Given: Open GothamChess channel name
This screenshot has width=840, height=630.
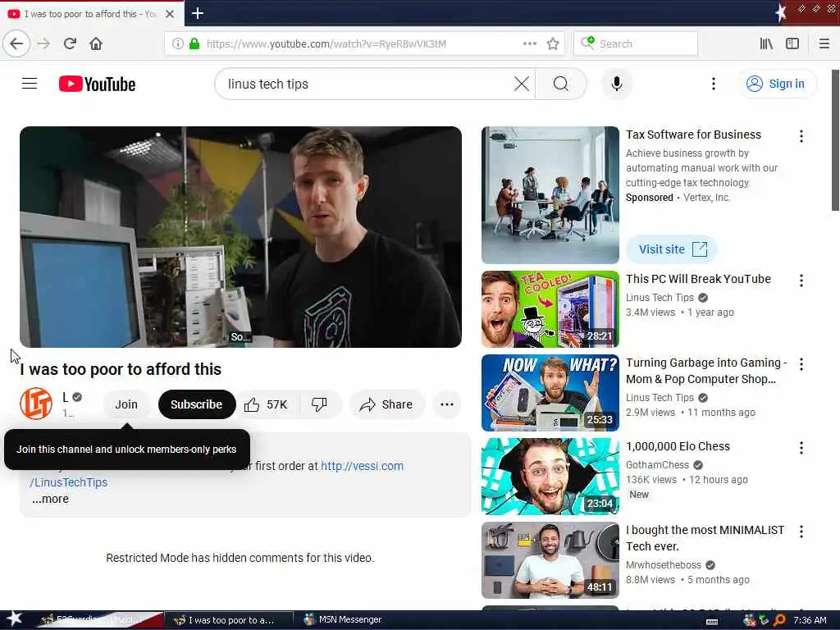Looking at the screenshot, I should (x=657, y=464).
